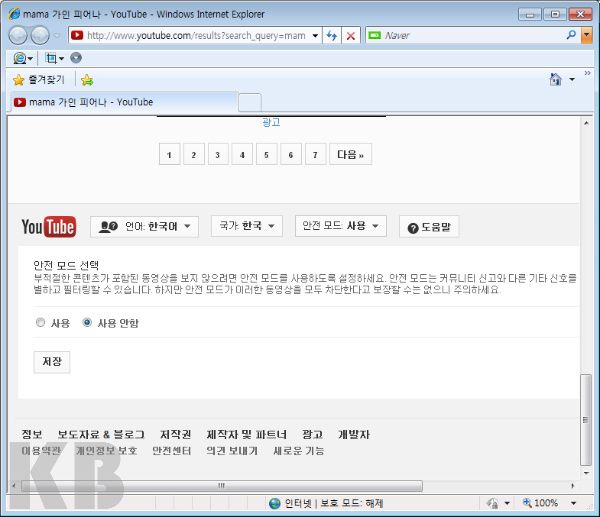Click the 광고 link above pagination

271,122
